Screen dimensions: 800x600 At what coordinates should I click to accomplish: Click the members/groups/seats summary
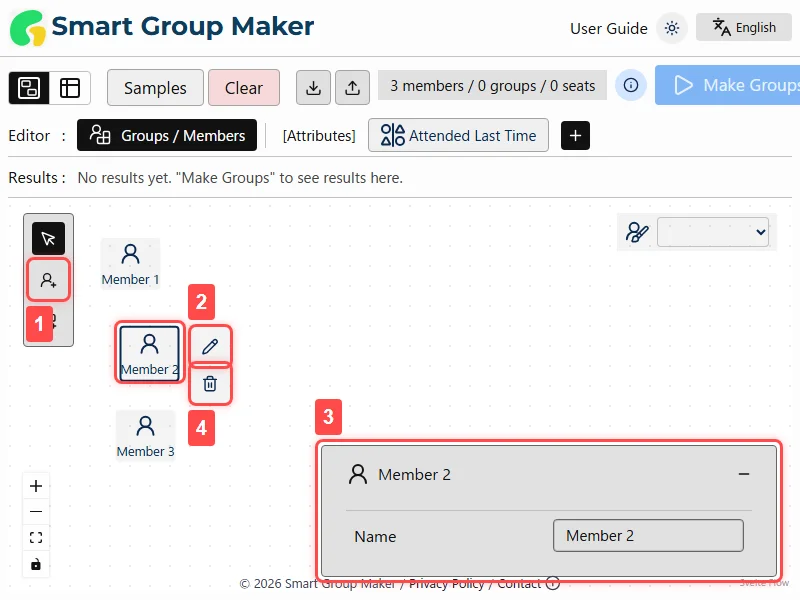[492, 86]
